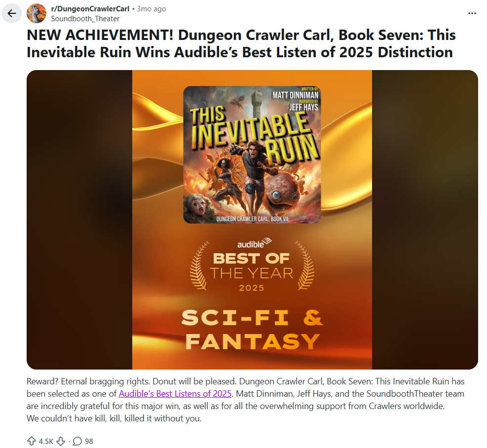The image size is (487, 448).
Task: Click the 4.5K vote count
Action: tap(46, 441)
